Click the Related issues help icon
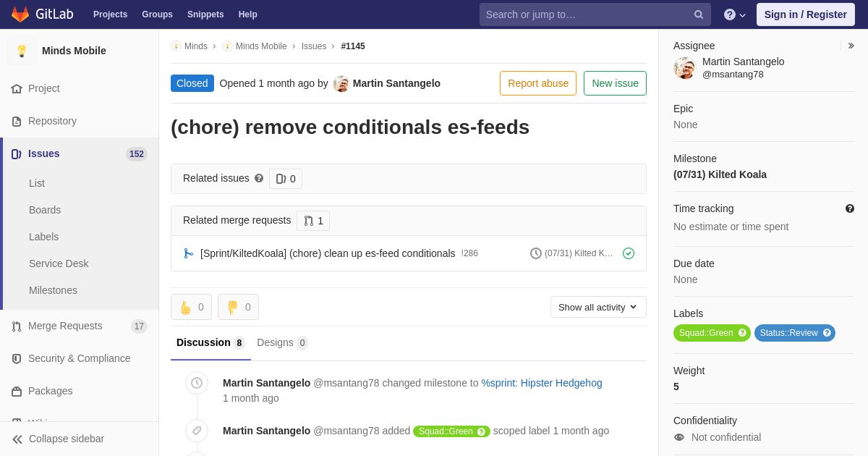 click(259, 178)
